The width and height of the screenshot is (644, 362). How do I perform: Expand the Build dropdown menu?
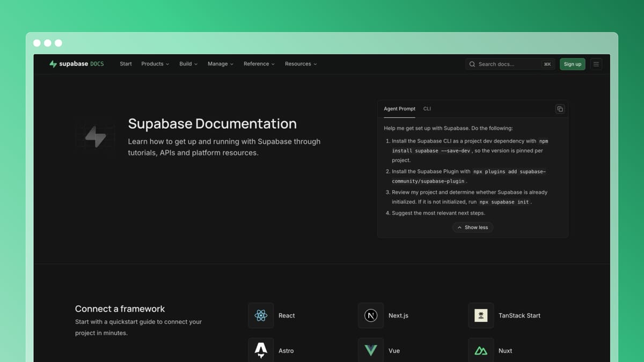[188, 64]
